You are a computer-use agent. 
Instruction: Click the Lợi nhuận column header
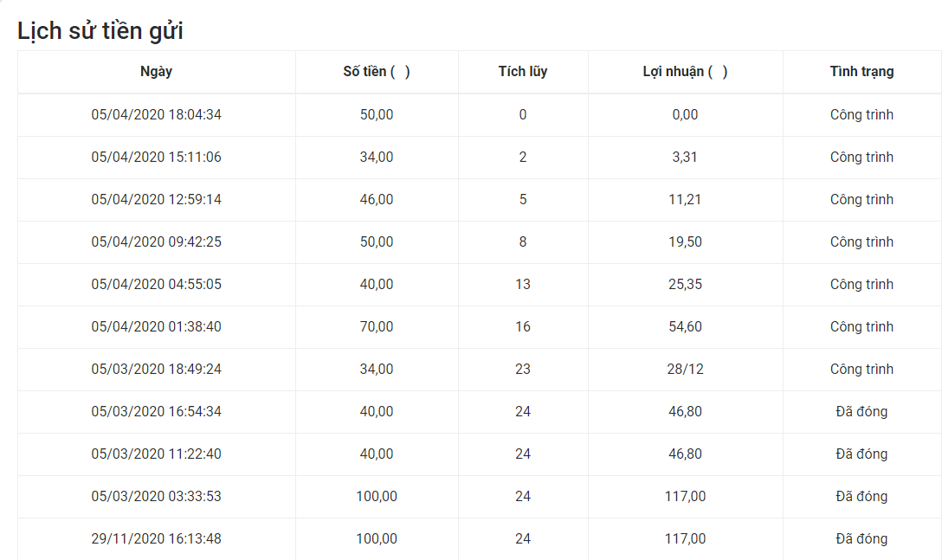pyautogui.click(x=685, y=72)
